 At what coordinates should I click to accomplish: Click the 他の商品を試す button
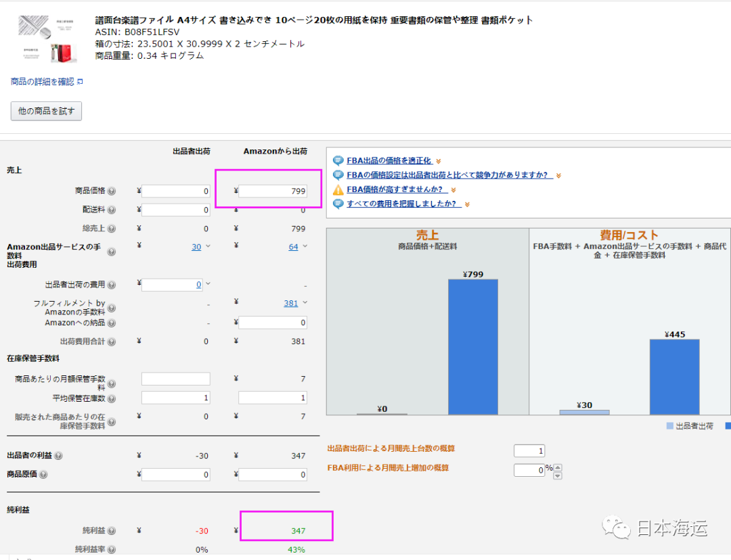click(46, 111)
